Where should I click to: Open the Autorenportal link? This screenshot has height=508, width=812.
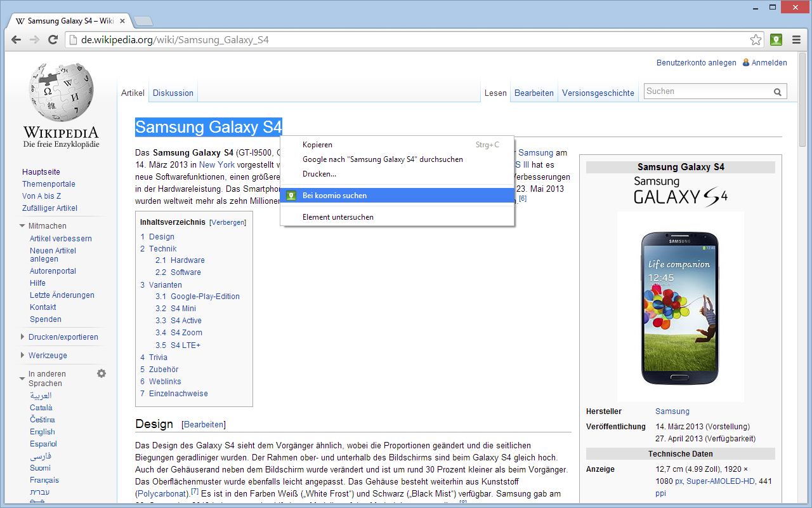point(53,271)
